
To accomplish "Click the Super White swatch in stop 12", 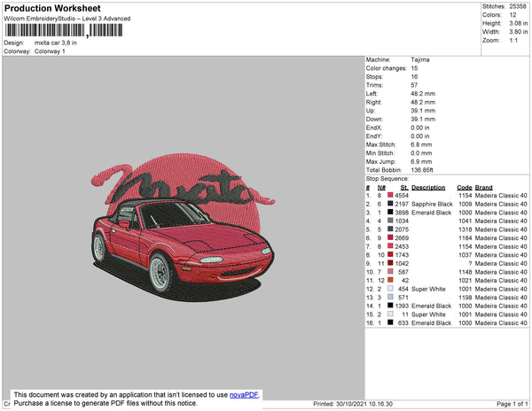I will tap(391, 289).
